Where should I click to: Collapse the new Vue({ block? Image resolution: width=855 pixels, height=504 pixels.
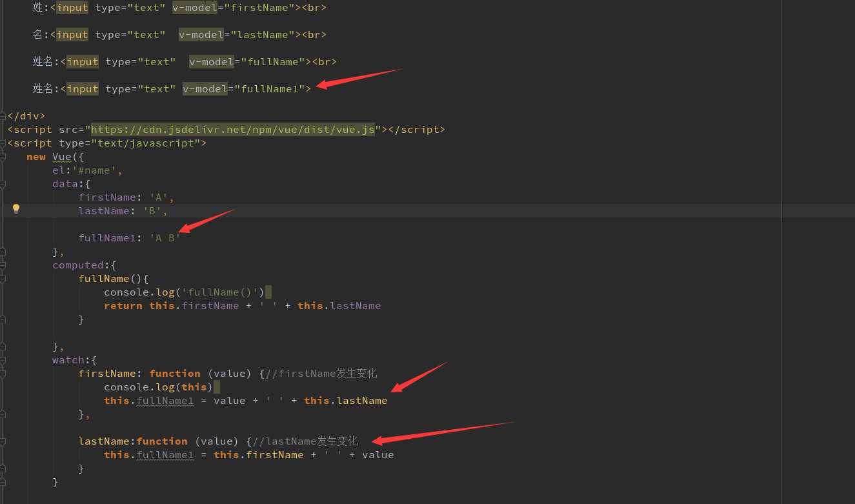click(3, 157)
